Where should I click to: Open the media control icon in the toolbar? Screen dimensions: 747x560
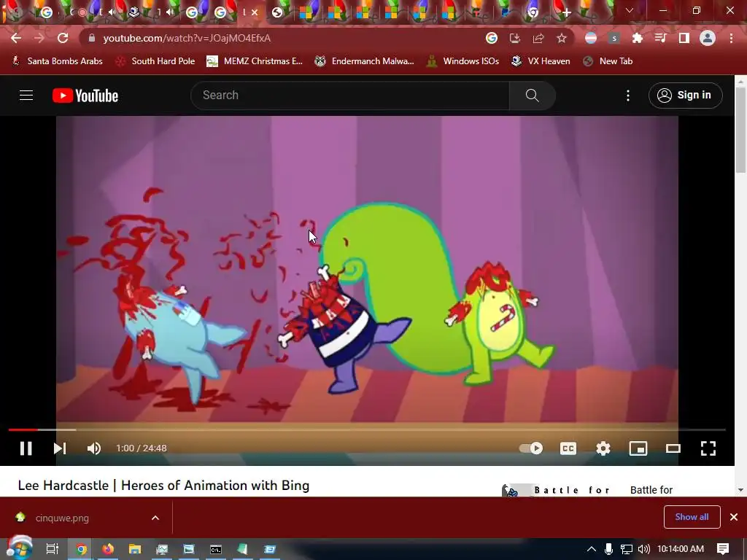click(660, 38)
